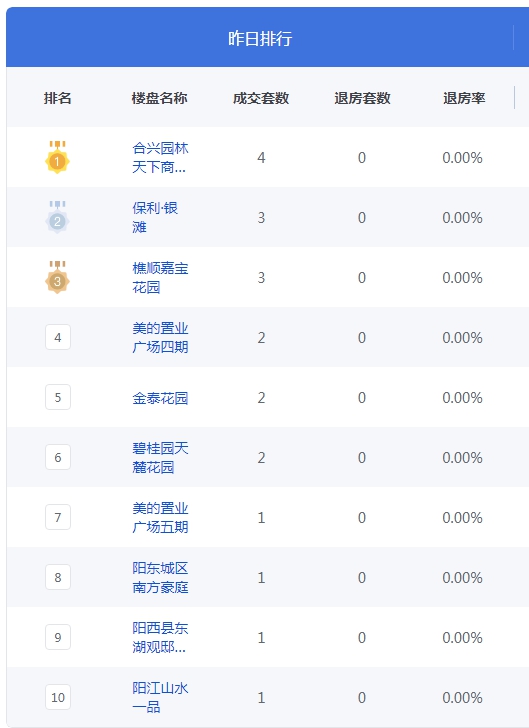Screen dimensions: 529x728
Task: Click the 成交套数 column header
Action: point(261,98)
